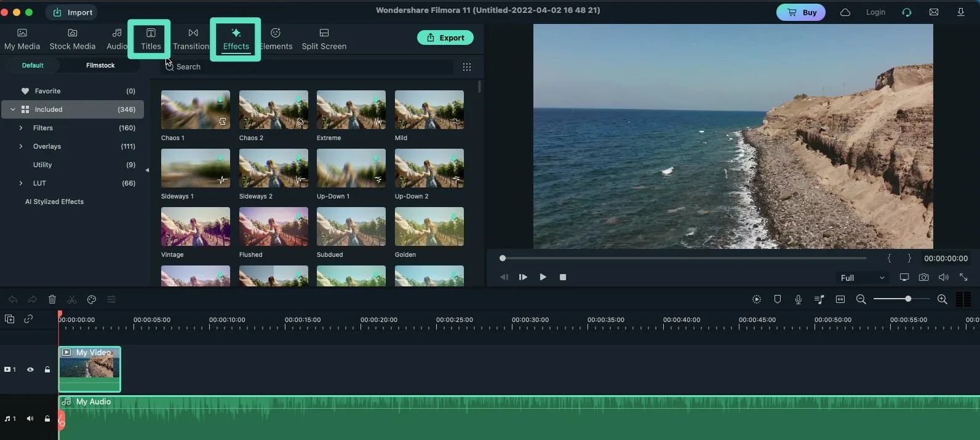Take a snapshot with camera icon
Screen dimensions: 980x440
click(923, 277)
